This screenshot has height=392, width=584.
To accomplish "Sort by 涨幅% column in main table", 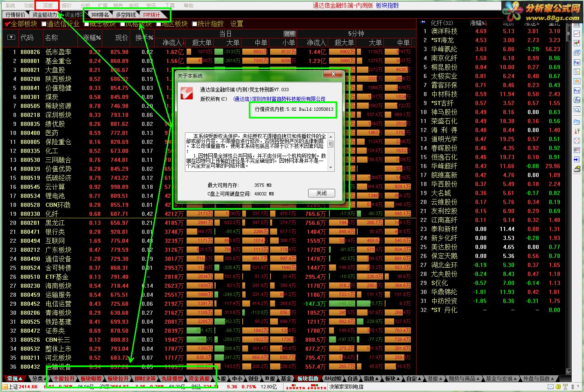I will (x=92, y=38).
